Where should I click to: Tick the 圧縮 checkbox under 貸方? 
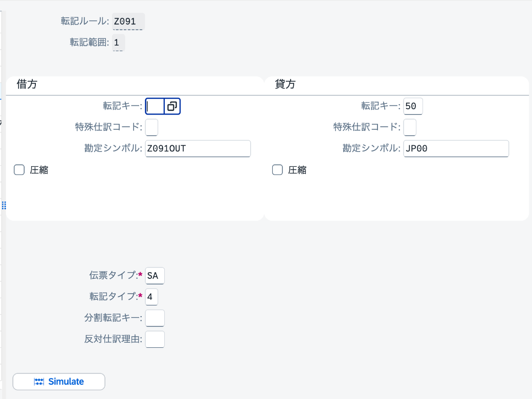click(x=278, y=170)
